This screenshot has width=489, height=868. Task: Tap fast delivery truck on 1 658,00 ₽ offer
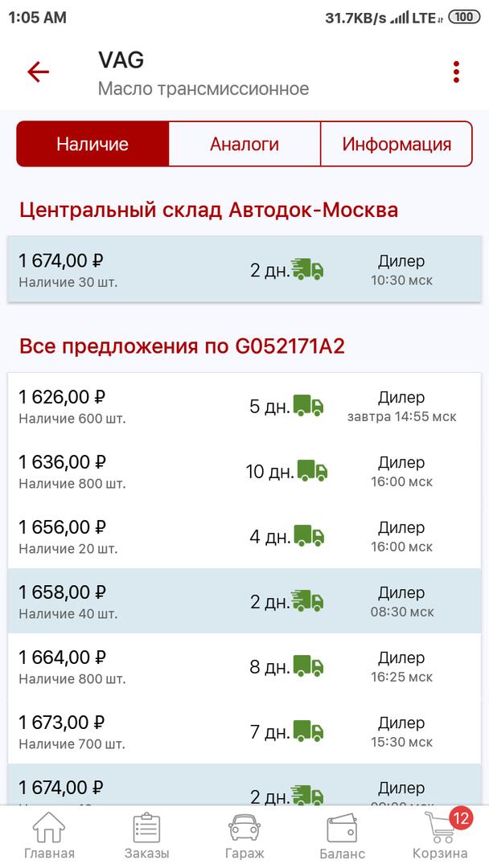coord(307,601)
